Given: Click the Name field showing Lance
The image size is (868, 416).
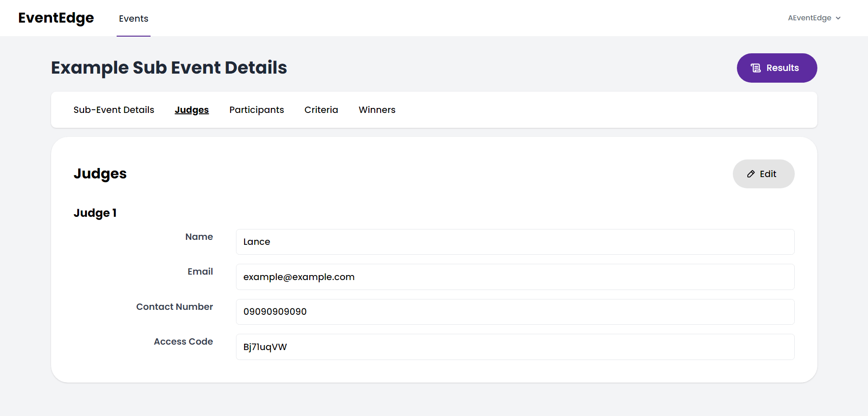Looking at the screenshot, I should click(x=515, y=242).
